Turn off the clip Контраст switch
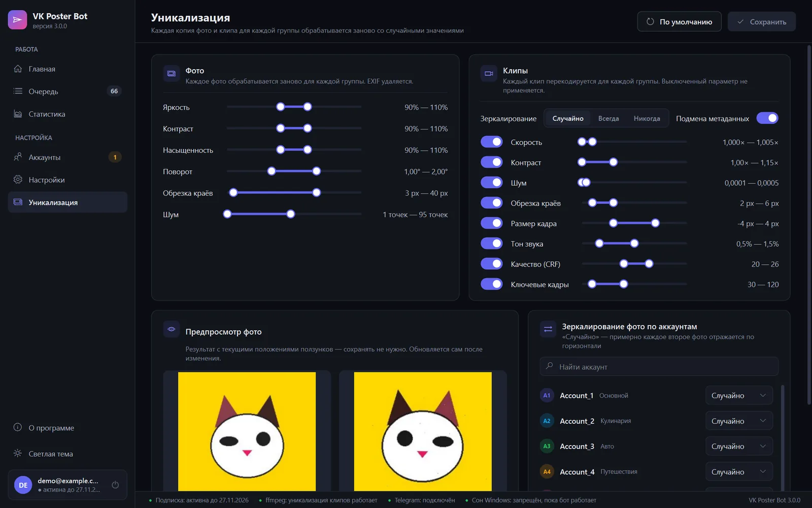Viewport: 812px width, 508px height. (x=492, y=162)
